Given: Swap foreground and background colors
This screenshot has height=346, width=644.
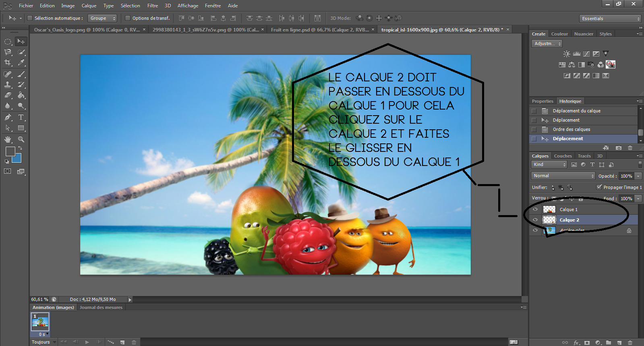Looking at the screenshot, I should coord(20,148).
